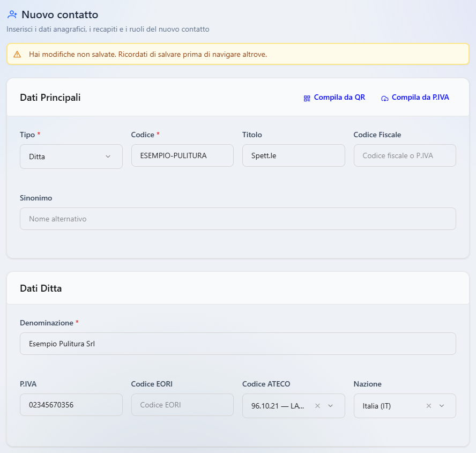The height and width of the screenshot is (453, 476).
Task: Click the Codice EORI input field
Action: [x=182, y=405]
